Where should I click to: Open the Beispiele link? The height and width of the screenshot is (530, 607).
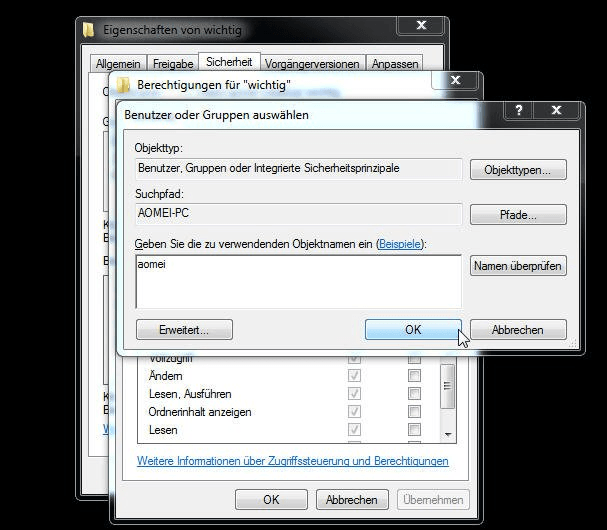[x=400, y=244]
